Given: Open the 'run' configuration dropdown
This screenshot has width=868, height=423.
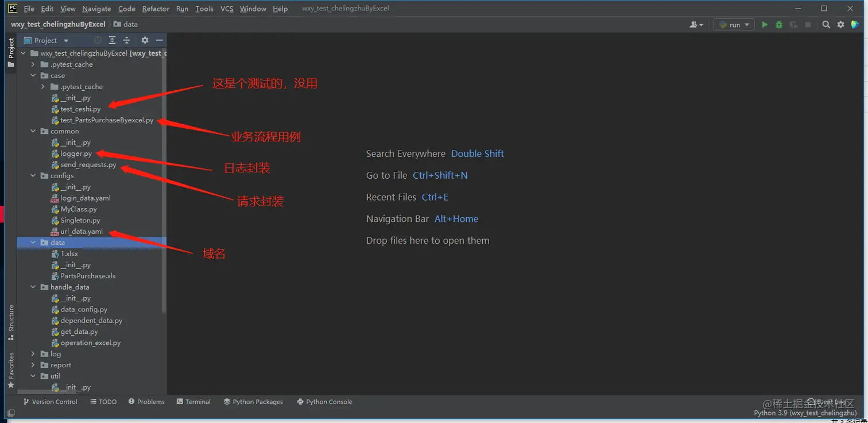Looking at the screenshot, I should pyautogui.click(x=734, y=25).
